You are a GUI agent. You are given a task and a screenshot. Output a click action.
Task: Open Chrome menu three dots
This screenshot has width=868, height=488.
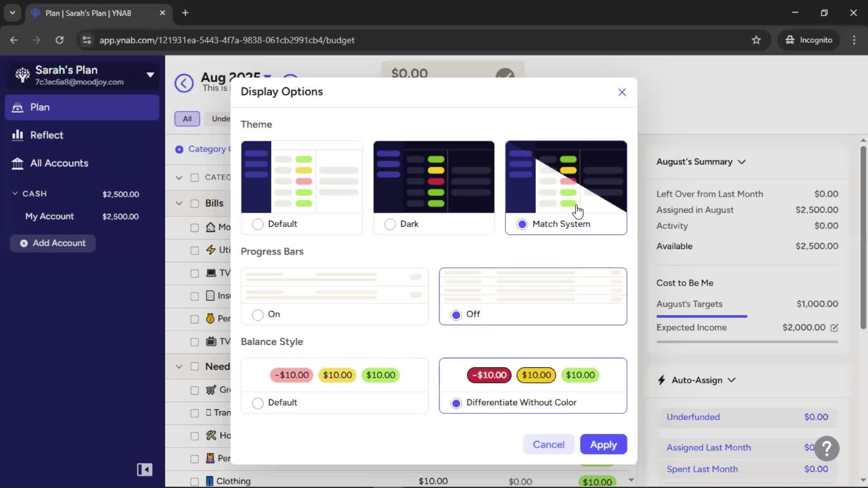coord(854,40)
